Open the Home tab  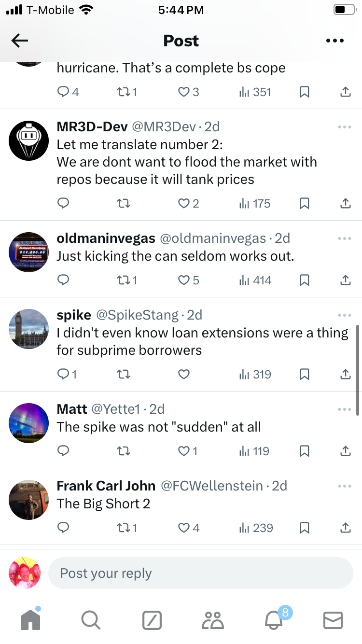coord(31,620)
